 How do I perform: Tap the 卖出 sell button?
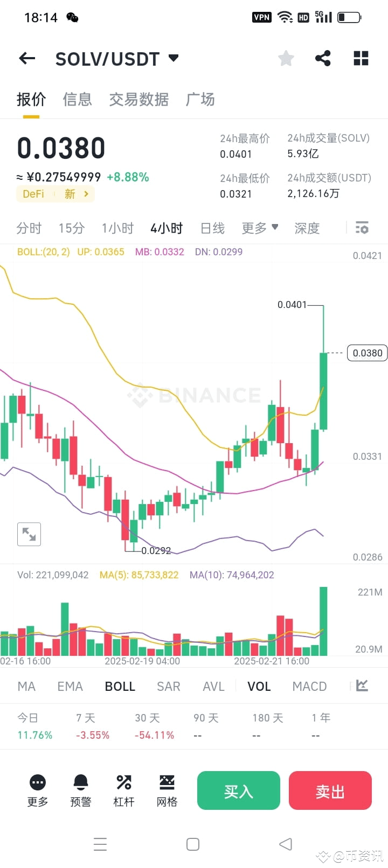(330, 790)
